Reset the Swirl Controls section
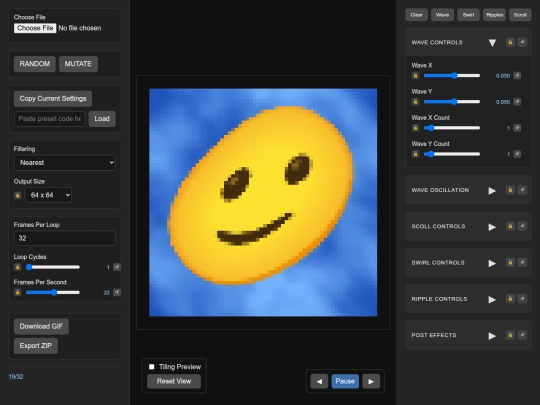 [522, 262]
